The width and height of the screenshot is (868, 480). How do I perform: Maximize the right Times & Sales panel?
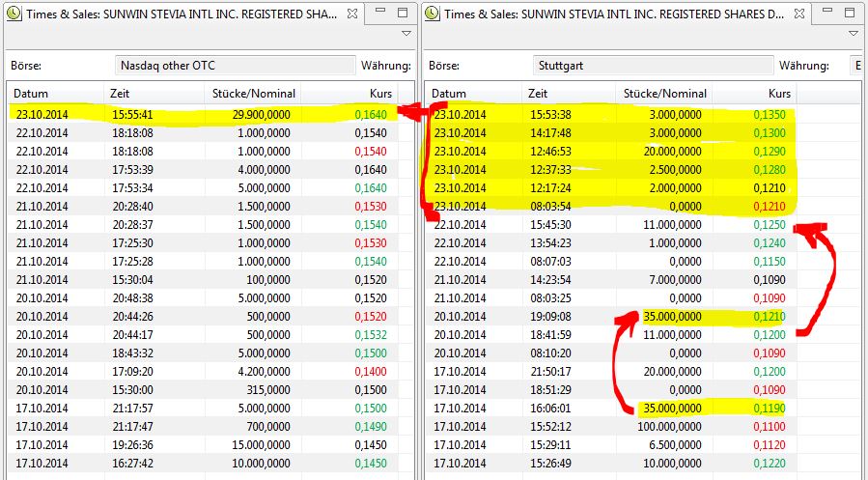[850, 13]
